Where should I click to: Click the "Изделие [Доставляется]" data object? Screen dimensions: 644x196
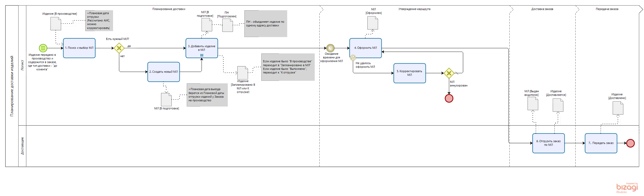point(558,105)
